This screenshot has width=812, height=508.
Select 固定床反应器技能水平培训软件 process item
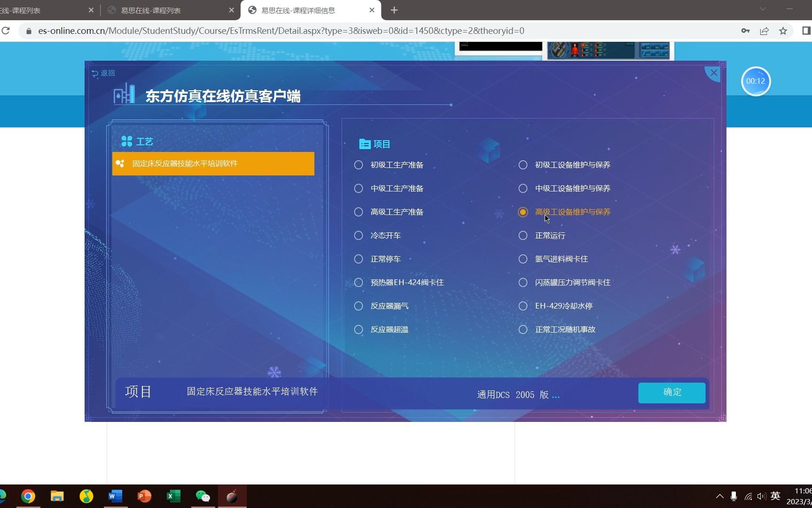click(213, 164)
